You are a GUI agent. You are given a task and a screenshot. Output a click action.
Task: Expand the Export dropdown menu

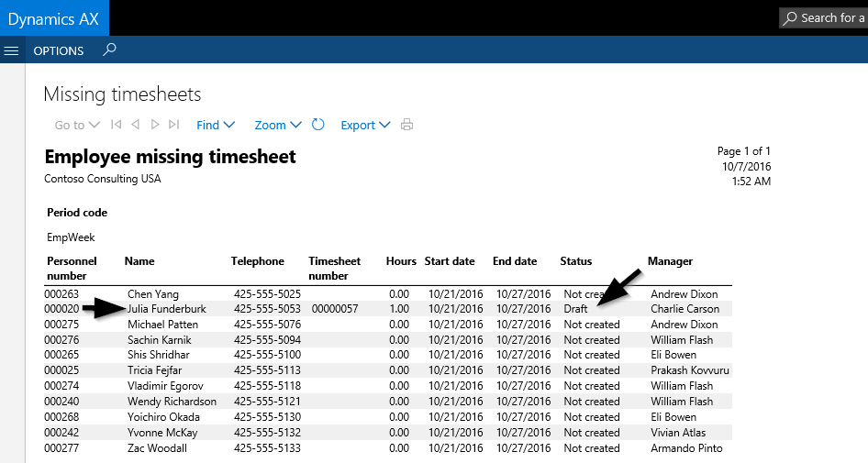click(x=365, y=125)
